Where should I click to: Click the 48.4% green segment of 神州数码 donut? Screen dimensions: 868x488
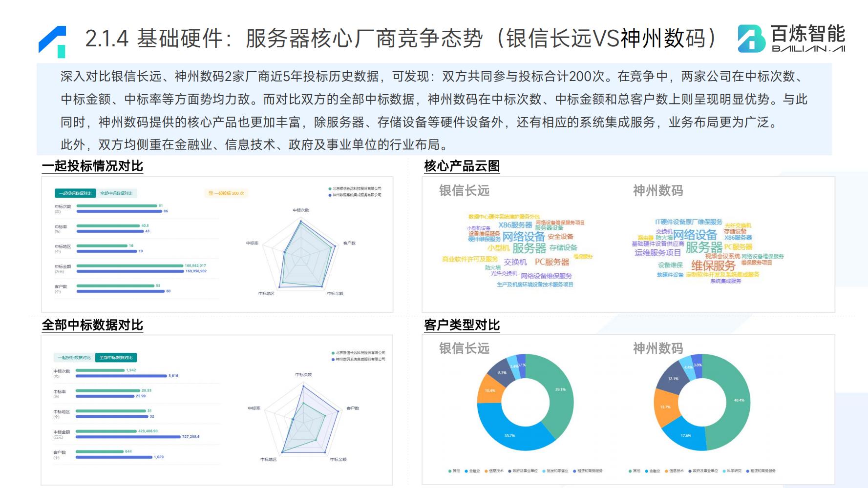[x=739, y=400]
